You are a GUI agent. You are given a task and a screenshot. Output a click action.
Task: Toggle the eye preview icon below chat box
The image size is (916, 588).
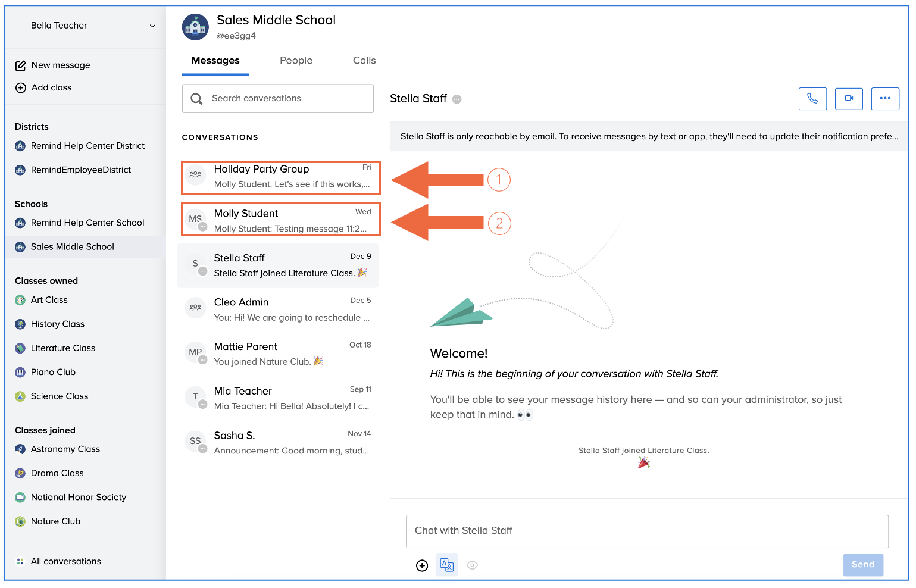472,565
